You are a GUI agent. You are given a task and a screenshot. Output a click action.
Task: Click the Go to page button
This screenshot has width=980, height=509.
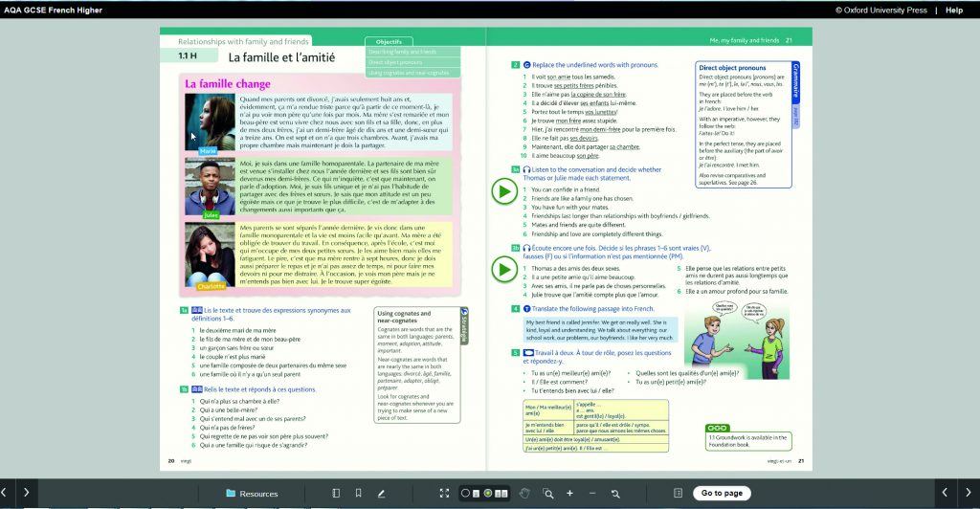(721, 494)
